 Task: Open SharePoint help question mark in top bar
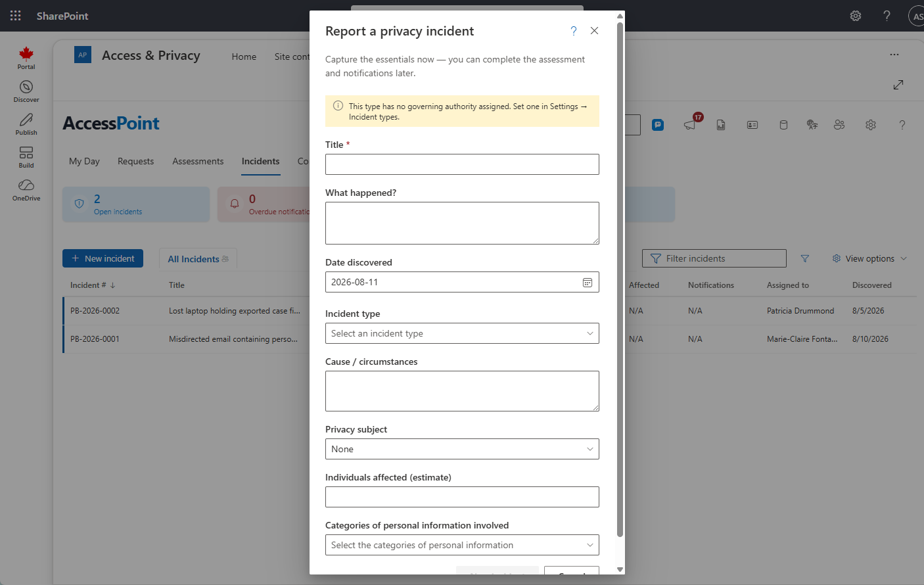click(887, 16)
